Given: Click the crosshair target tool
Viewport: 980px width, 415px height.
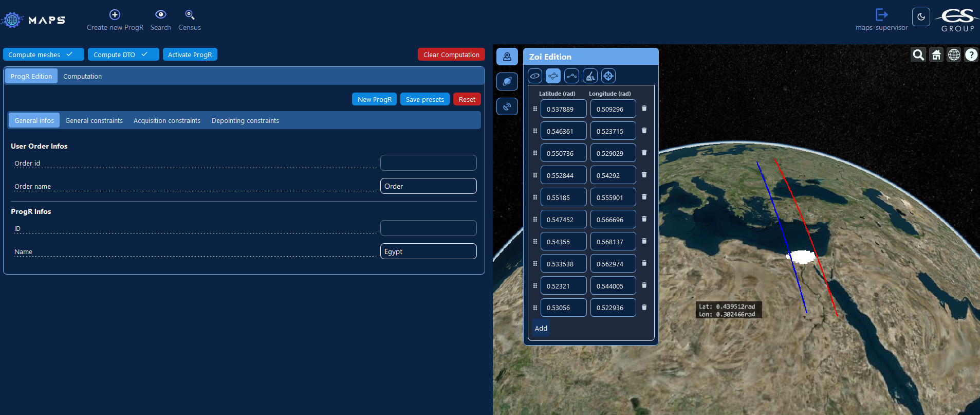Looking at the screenshot, I should click(x=608, y=76).
